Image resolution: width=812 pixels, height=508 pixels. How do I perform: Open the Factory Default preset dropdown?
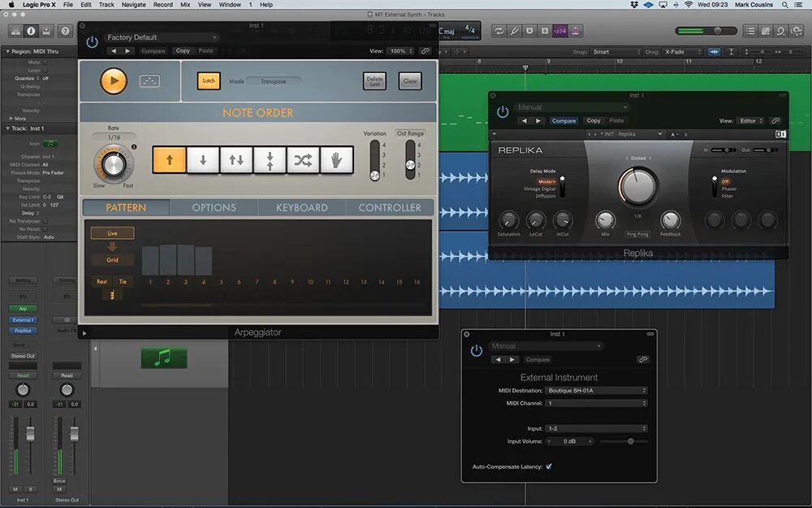(162, 37)
